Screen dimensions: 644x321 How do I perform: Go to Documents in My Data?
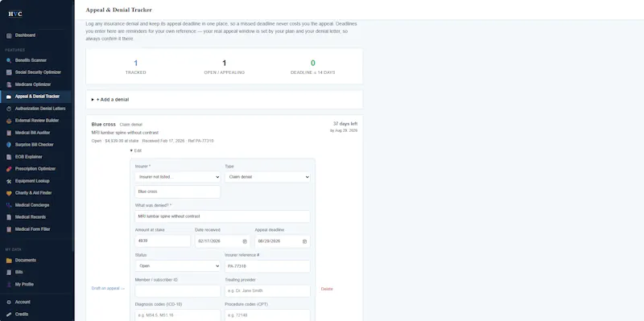pyautogui.click(x=26, y=260)
